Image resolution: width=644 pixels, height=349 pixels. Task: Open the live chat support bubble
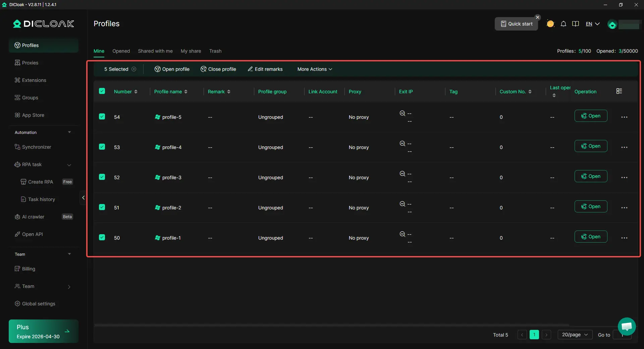(x=627, y=326)
